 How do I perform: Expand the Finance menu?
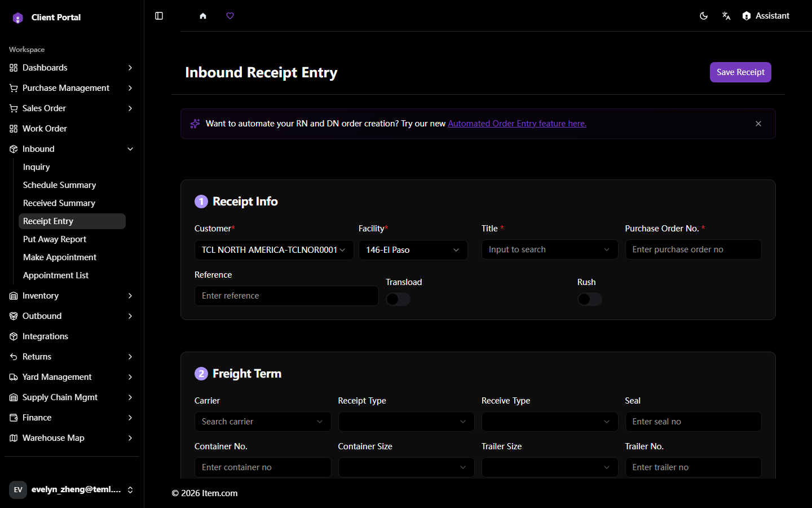[x=72, y=418]
